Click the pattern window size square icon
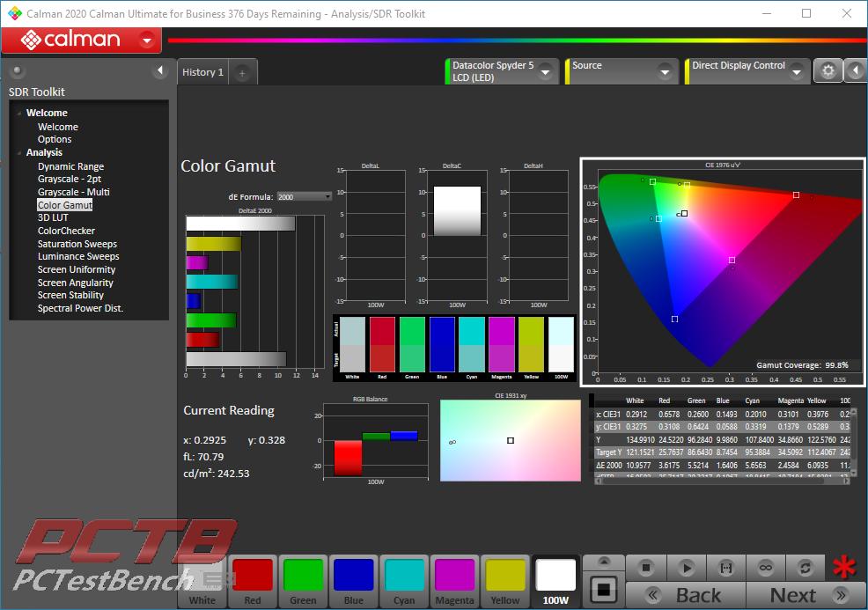This screenshot has width=868, height=610. [604, 590]
